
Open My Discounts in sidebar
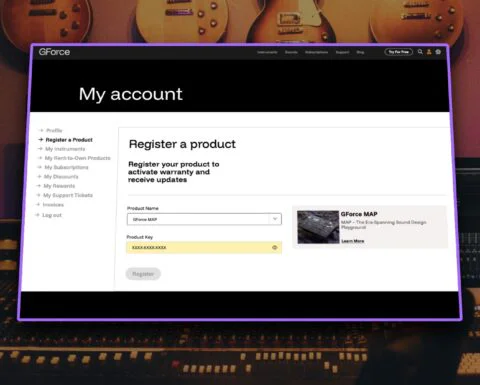click(61, 177)
